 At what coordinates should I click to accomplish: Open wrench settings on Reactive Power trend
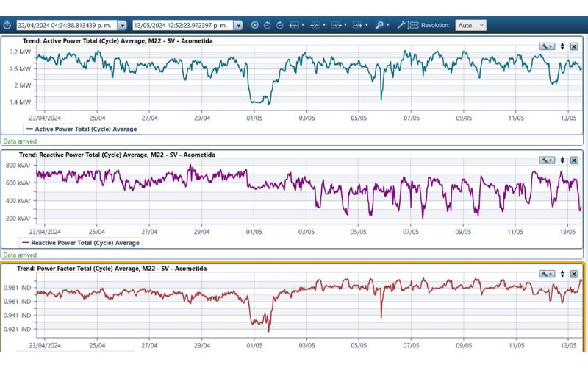click(547, 160)
